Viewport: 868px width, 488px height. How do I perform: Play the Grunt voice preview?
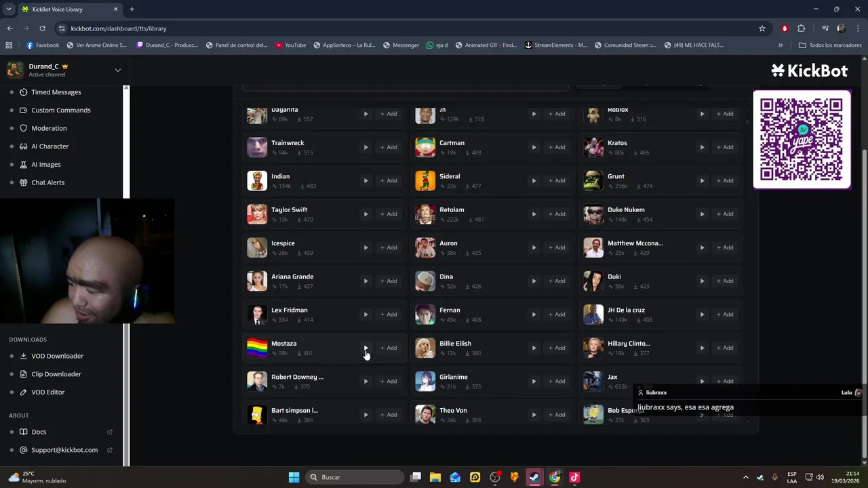coord(702,180)
